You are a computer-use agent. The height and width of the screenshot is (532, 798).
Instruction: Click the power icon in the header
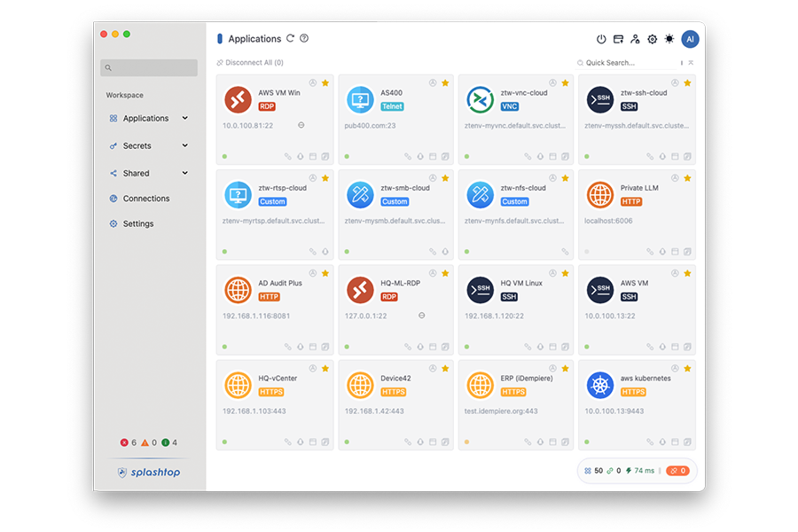[601, 39]
